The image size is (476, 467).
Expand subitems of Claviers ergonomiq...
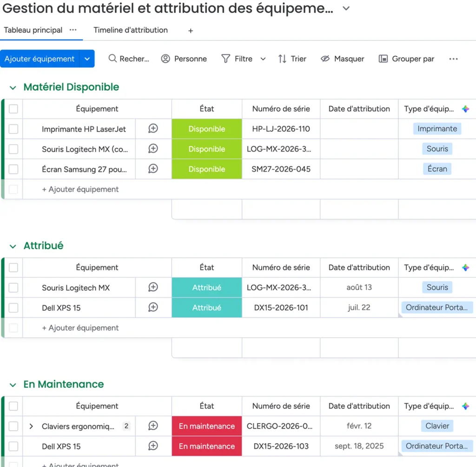coord(31,426)
